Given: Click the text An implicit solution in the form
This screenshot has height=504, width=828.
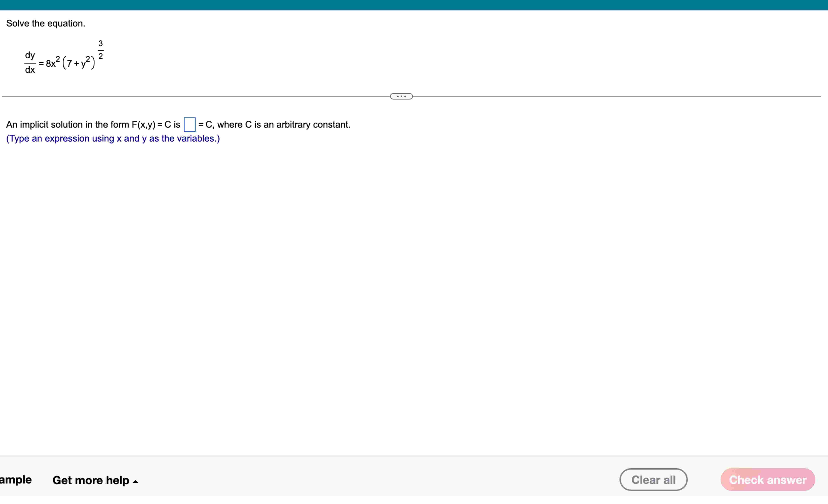Looking at the screenshot, I should [67, 125].
